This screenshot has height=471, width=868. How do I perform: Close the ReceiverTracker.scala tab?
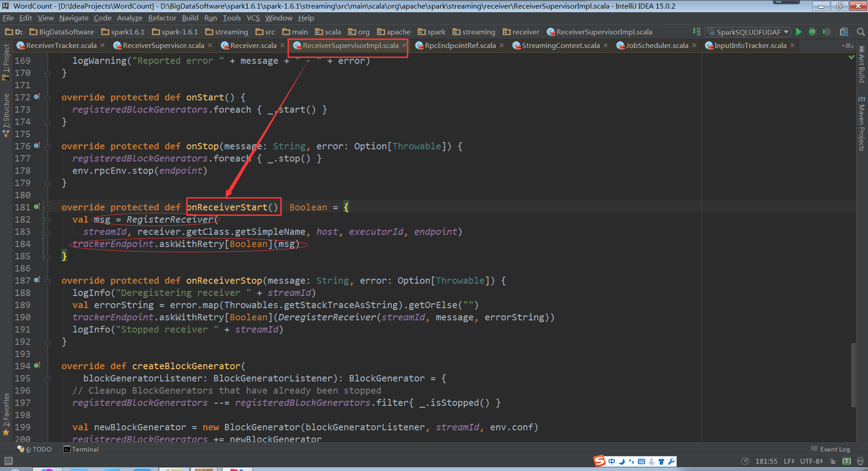[x=103, y=45]
